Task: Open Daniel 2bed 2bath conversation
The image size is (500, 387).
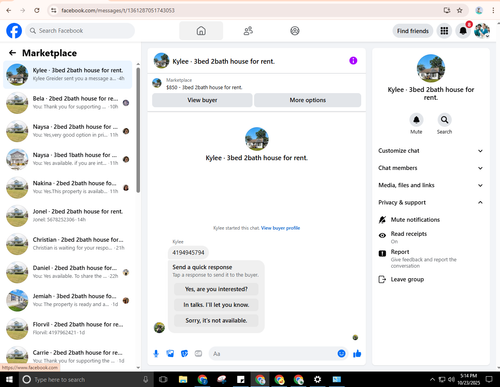Action: (68, 272)
